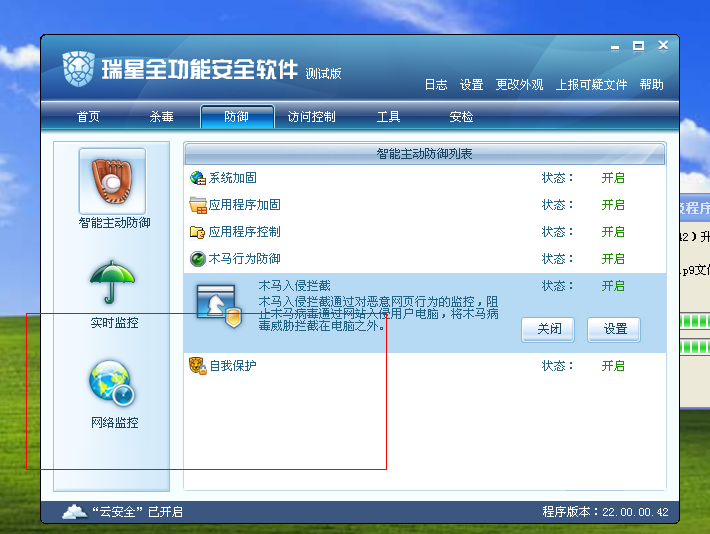Click the 更改外观 menu link
This screenshot has height=534, width=710.
(x=519, y=85)
